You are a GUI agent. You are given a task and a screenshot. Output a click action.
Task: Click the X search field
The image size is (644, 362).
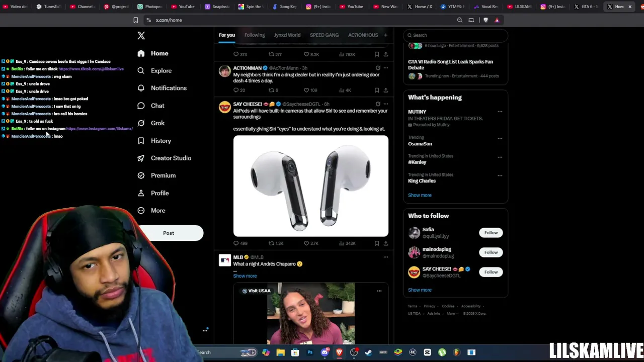(x=455, y=35)
